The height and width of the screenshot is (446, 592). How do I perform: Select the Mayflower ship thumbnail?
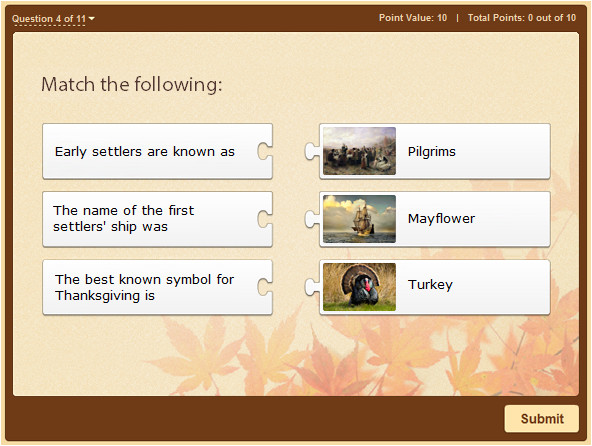click(x=359, y=219)
